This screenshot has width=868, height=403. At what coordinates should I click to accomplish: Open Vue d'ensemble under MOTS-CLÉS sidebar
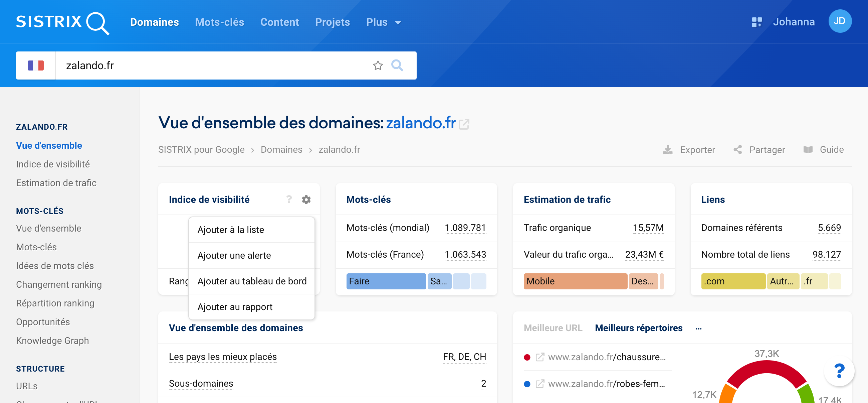tap(48, 229)
